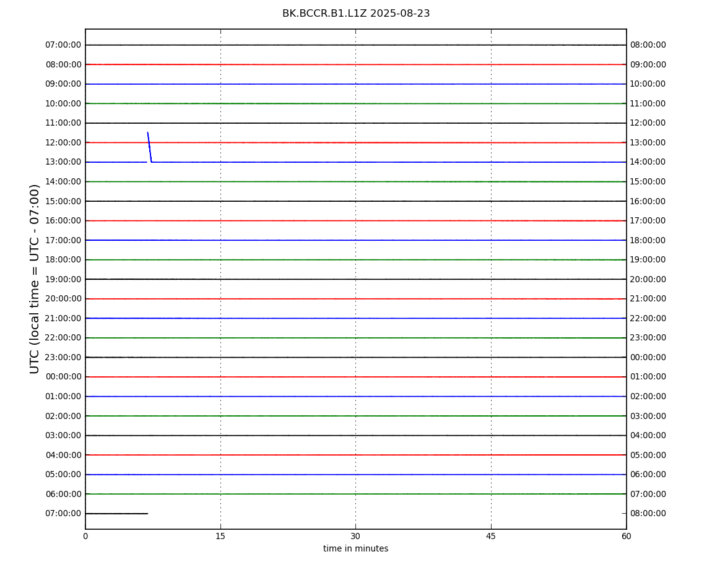Pick right-axis label 05:00:00

[648, 455]
